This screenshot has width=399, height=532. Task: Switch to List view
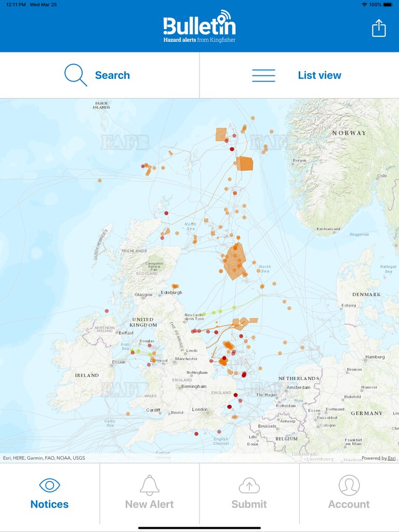coord(319,75)
